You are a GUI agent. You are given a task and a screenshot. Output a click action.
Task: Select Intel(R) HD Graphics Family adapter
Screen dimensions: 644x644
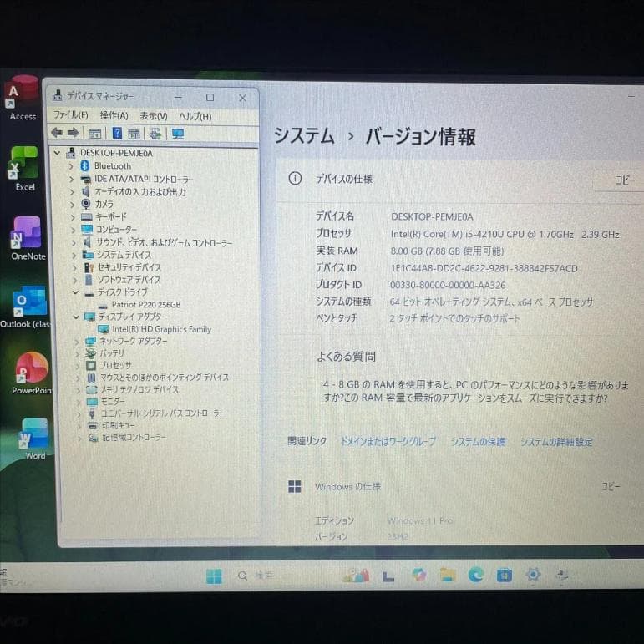(x=162, y=329)
